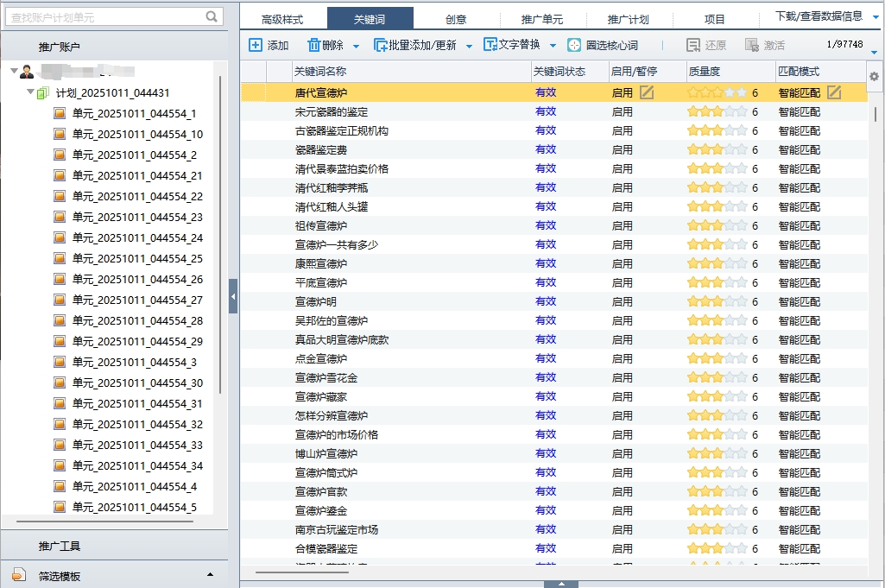The height and width of the screenshot is (588, 885).
Task: Click the trash can Delete icon
Action: tap(313, 45)
